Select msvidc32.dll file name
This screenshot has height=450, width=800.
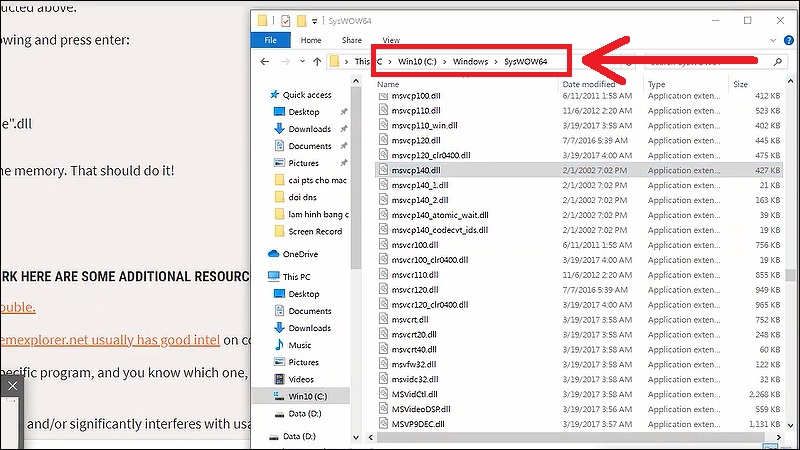[x=415, y=379]
